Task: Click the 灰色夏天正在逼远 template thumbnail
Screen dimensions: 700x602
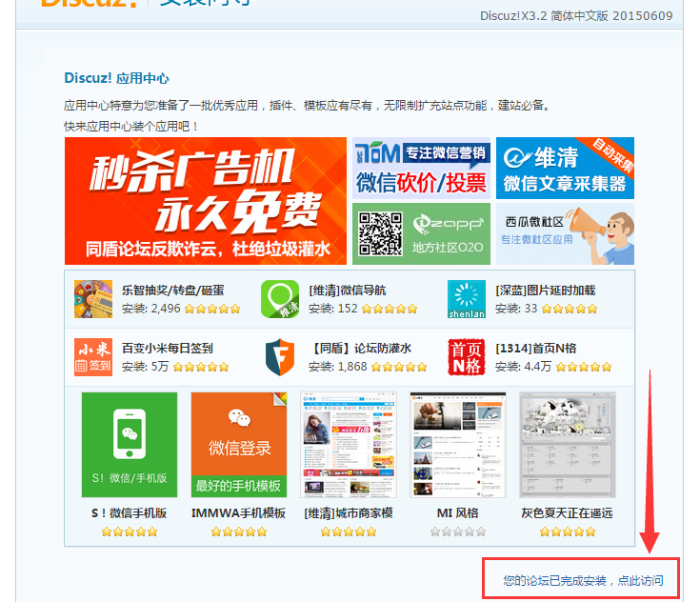Action: (x=567, y=445)
